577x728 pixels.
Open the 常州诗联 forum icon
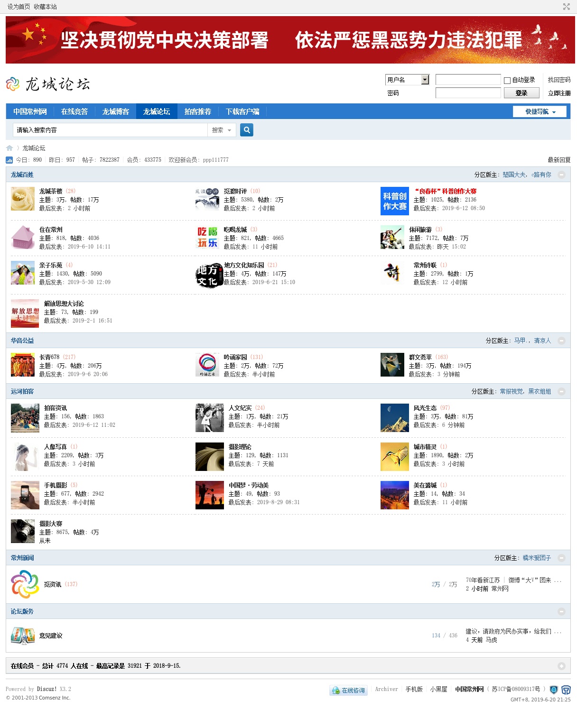tap(392, 273)
